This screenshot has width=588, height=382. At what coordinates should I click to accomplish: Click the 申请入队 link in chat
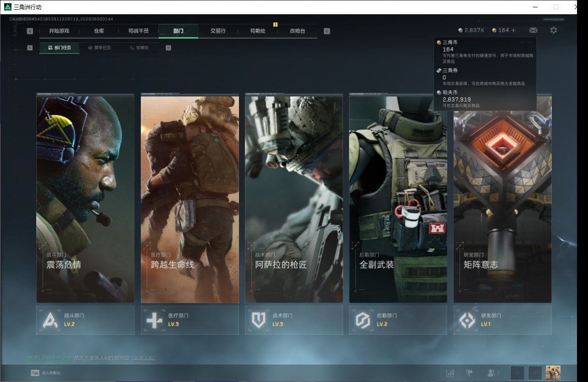point(144,358)
